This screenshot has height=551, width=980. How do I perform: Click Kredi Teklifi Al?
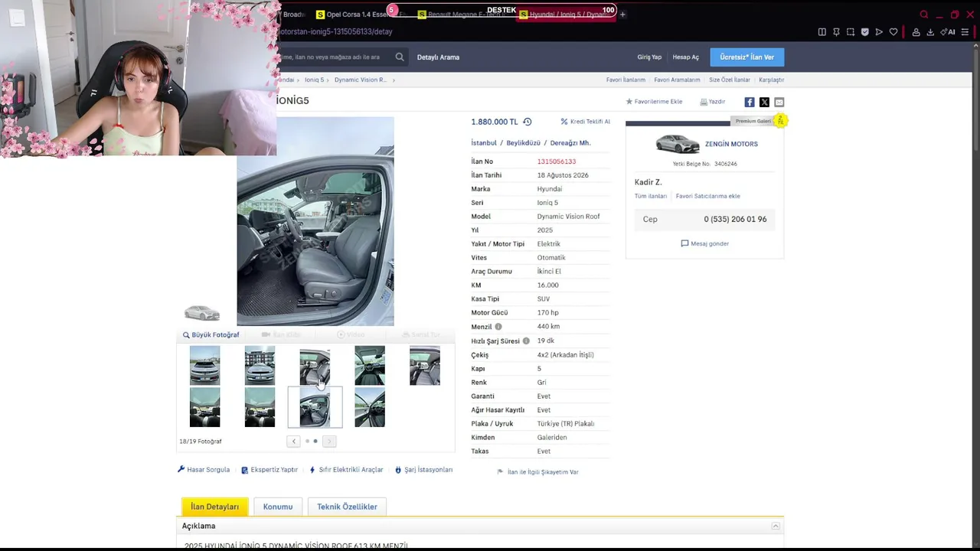(x=586, y=122)
